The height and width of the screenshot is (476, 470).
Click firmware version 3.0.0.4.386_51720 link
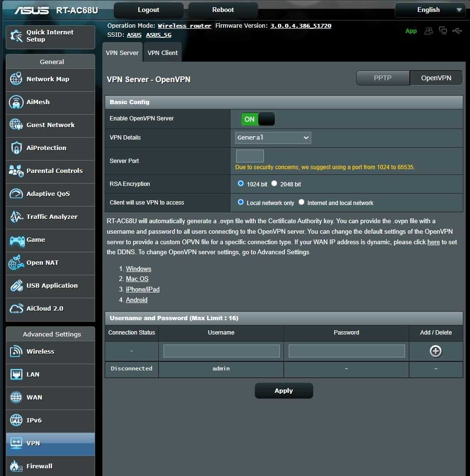[301, 26]
